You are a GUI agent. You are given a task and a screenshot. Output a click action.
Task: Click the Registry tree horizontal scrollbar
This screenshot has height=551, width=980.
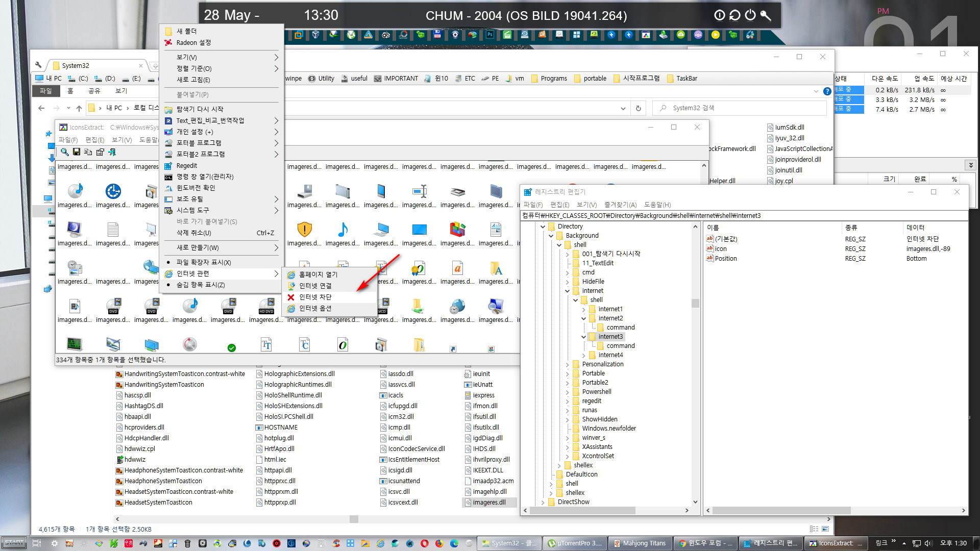pyautogui.click(x=605, y=510)
